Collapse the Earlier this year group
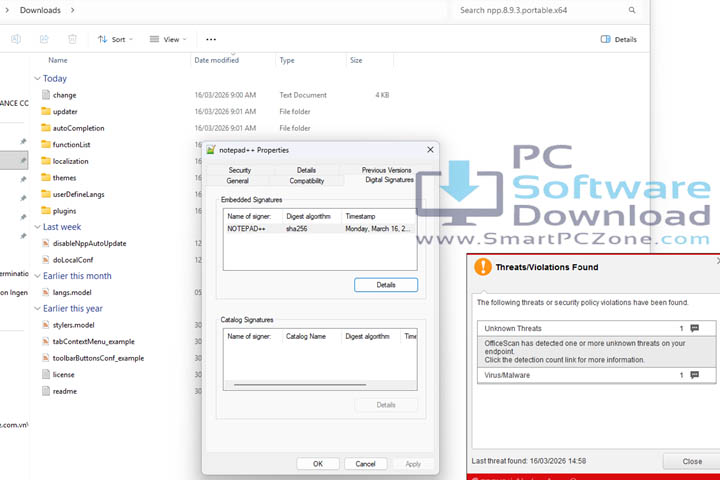The height and width of the screenshot is (480, 720). [x=38, y=309]
